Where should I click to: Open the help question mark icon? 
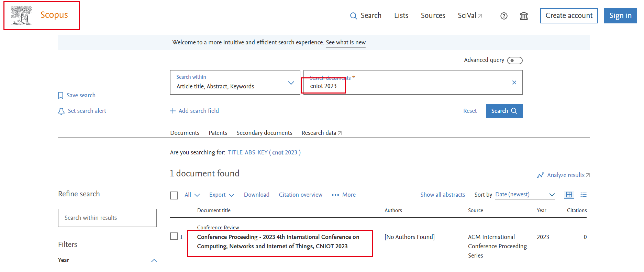(x=504, y=16)
